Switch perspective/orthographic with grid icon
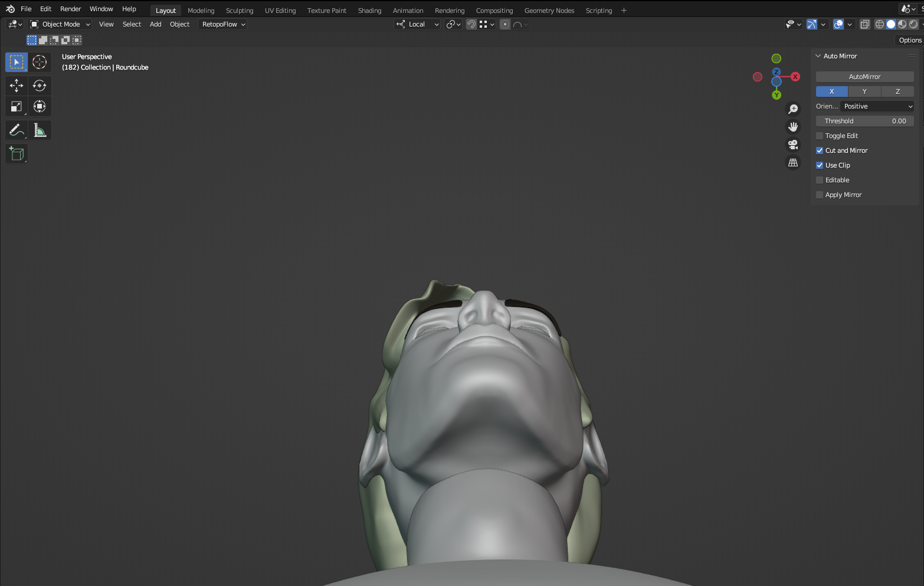The width and height of the screenshot is (924, 586). (x=793, y=162)
